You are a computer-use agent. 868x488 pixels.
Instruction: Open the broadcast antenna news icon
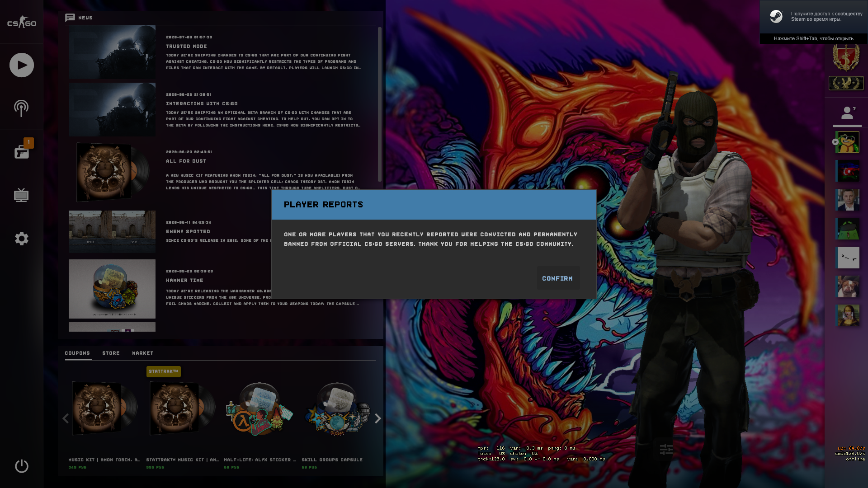pyautogui.click(x=21, y=108)
